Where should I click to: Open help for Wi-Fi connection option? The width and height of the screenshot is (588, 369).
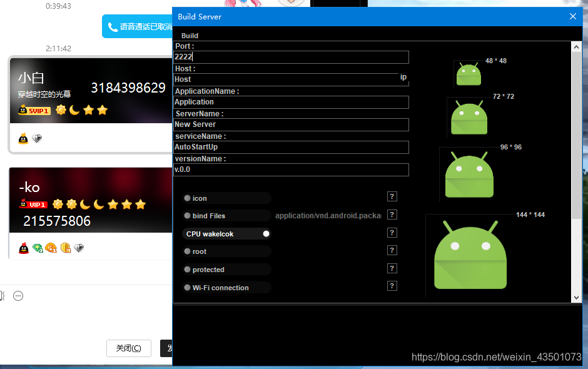392,286
